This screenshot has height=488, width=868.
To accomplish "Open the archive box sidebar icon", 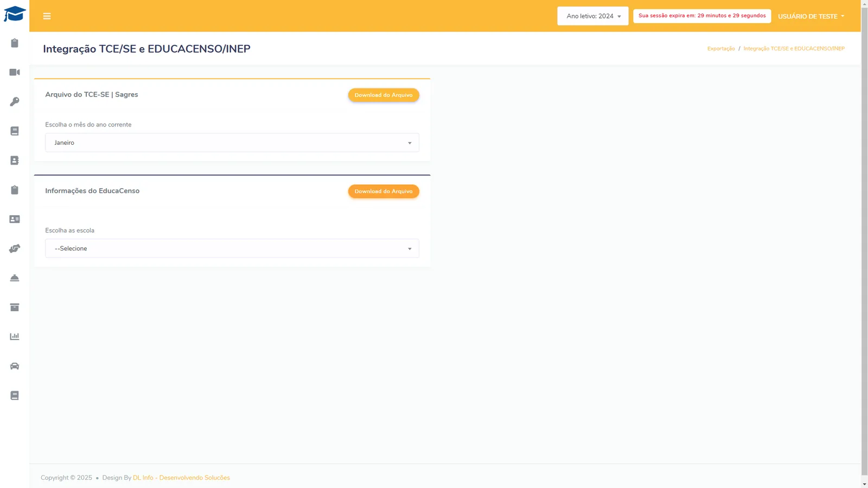I will point(15,307).
